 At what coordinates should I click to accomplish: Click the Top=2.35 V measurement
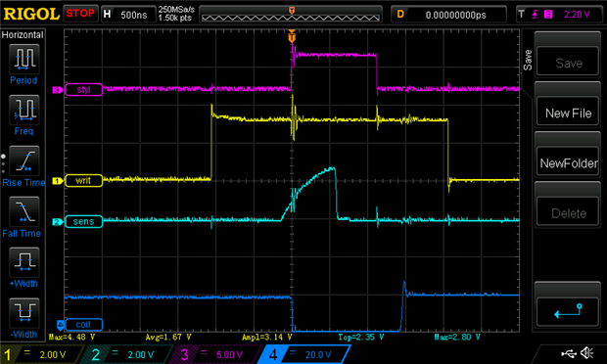361,337
